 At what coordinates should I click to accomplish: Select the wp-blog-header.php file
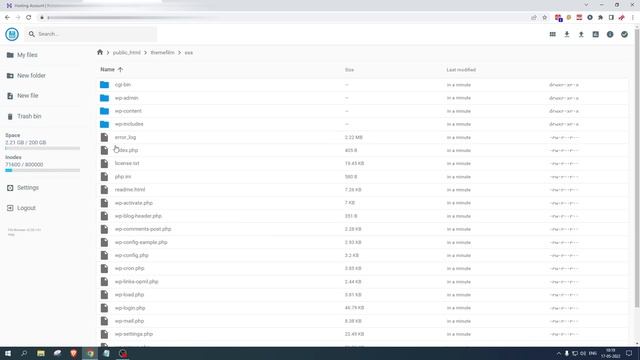coord(362,216)
